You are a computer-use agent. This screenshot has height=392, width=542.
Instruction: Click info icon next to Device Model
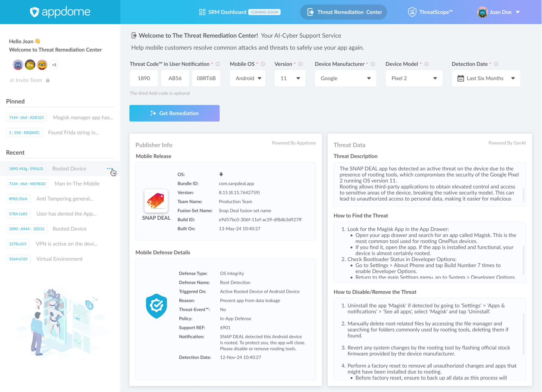426,64
